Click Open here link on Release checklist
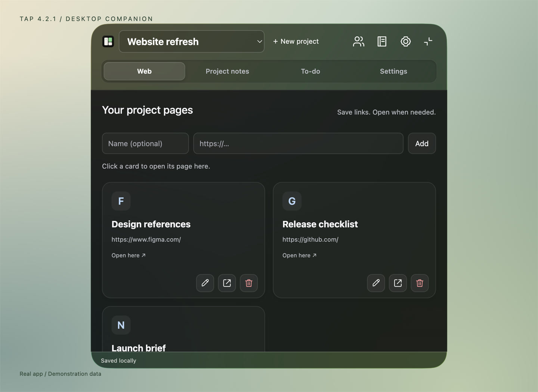This screenshot has width=538, height=392. [x=299, y=255]
